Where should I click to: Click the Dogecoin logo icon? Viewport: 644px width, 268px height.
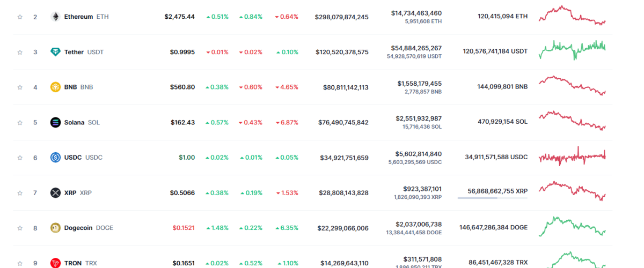55,228
